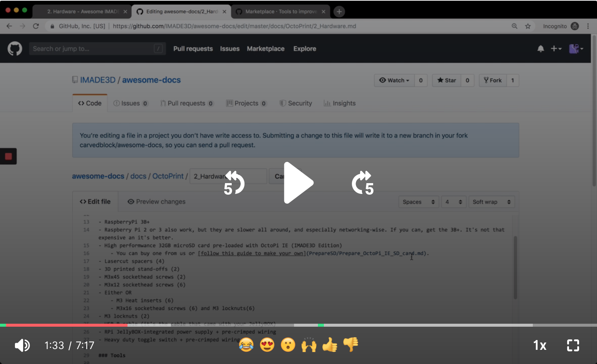
Task: Skip forward 5 seconds
Action: point(363,183)
